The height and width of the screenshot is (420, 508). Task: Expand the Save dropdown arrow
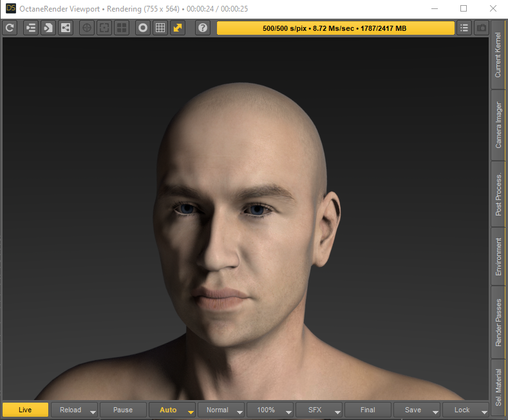click(x=435, y=412)
